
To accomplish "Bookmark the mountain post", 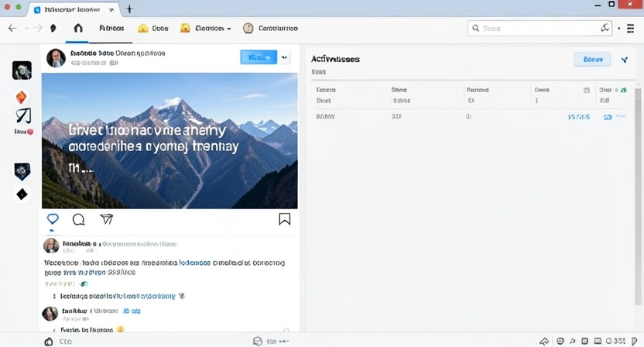I will [x=285, y=219].
